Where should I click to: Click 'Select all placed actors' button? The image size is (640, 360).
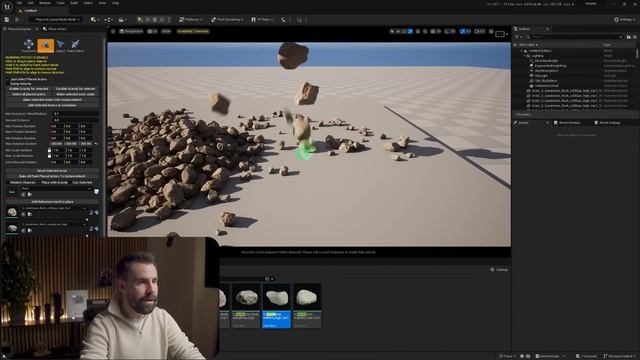pyautogui.click(x=29, y=94)
